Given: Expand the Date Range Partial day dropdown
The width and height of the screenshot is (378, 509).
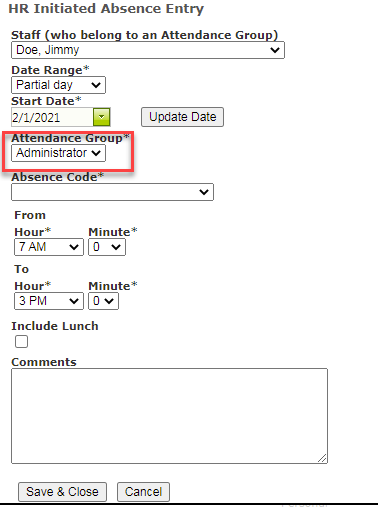Looking at the screenshot, I should click(x=58, y=85).
